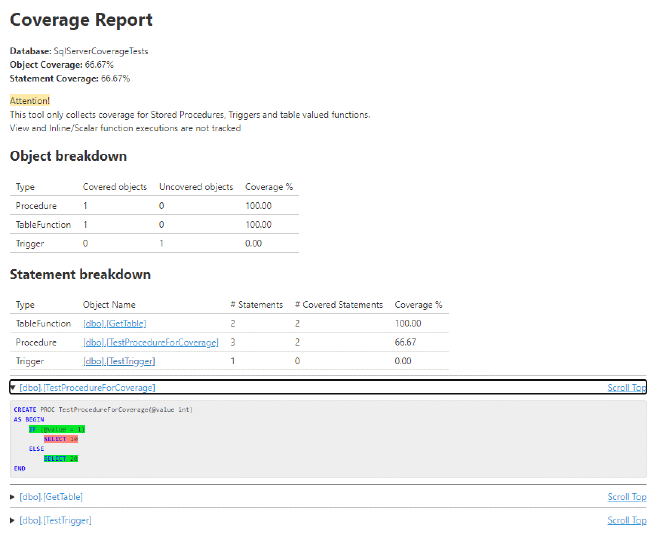Click the # Statements column header
Screen dimensions: 660x543
point(257,305)
